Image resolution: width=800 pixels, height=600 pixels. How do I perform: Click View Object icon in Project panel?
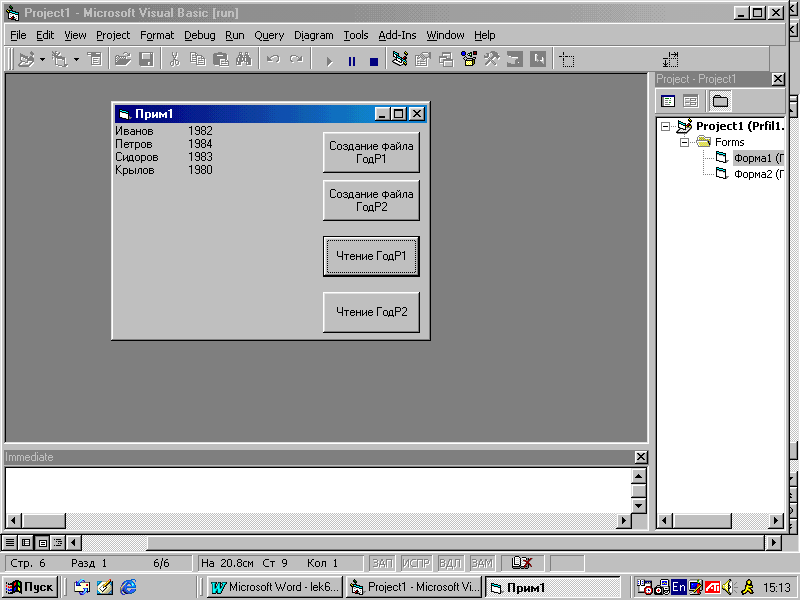(690, 101)
